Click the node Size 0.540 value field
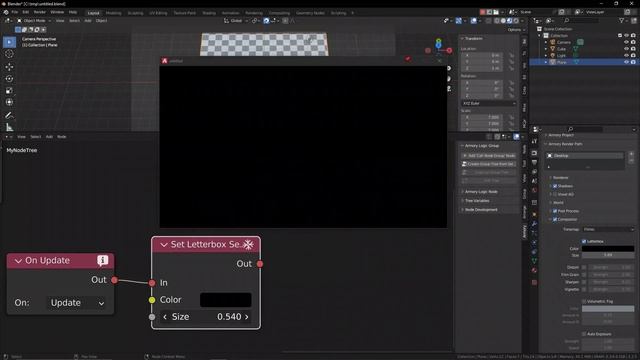 point(206,317)
